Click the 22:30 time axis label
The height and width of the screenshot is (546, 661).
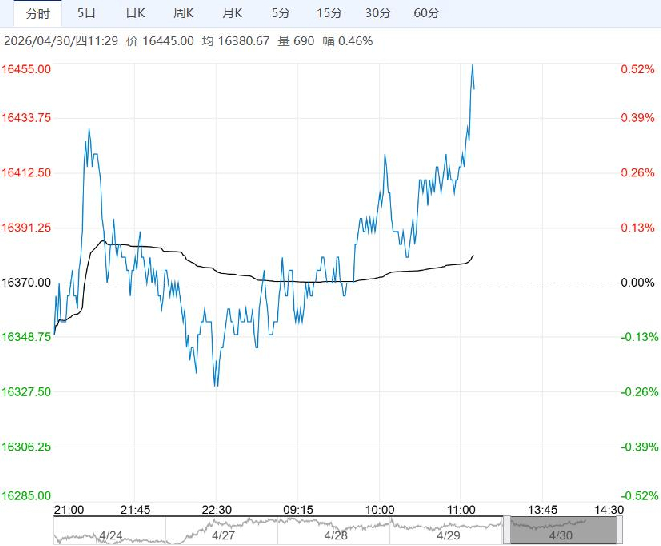217,509
